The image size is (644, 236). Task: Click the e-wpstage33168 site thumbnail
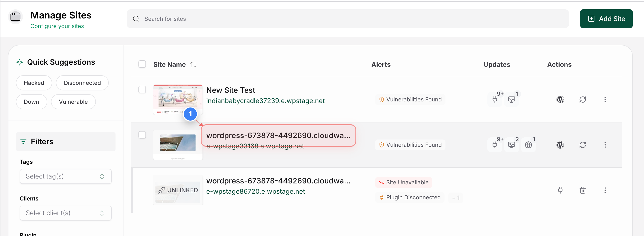(178, 145)
